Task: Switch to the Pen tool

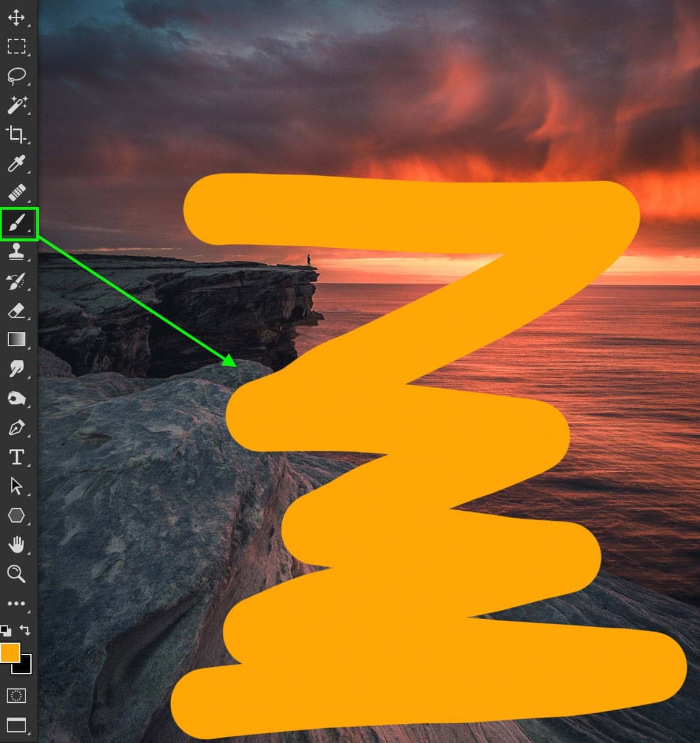Action: (x=17, y=428)
